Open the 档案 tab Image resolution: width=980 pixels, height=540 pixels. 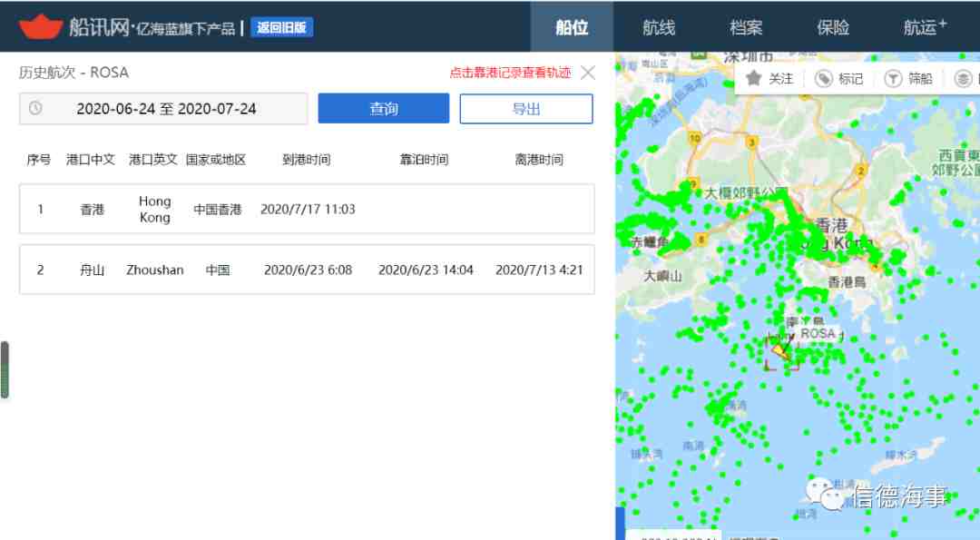click(746, 27)
